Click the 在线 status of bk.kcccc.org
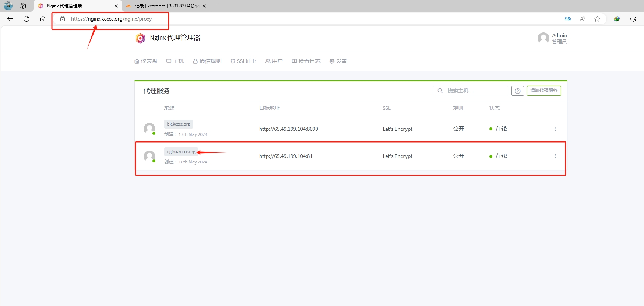Viewport: 644px width, 306px height. click(x=498, y=129)
